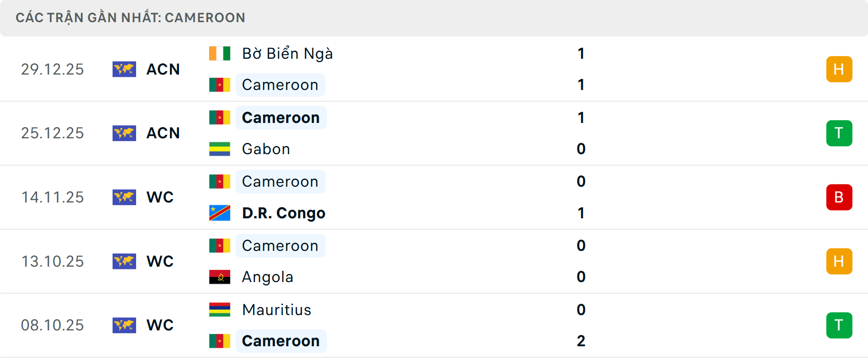The width and height of the screenshot is (868, 358).
Task: Click the Cameroon team name link in bold
Action: click(280, 118)
